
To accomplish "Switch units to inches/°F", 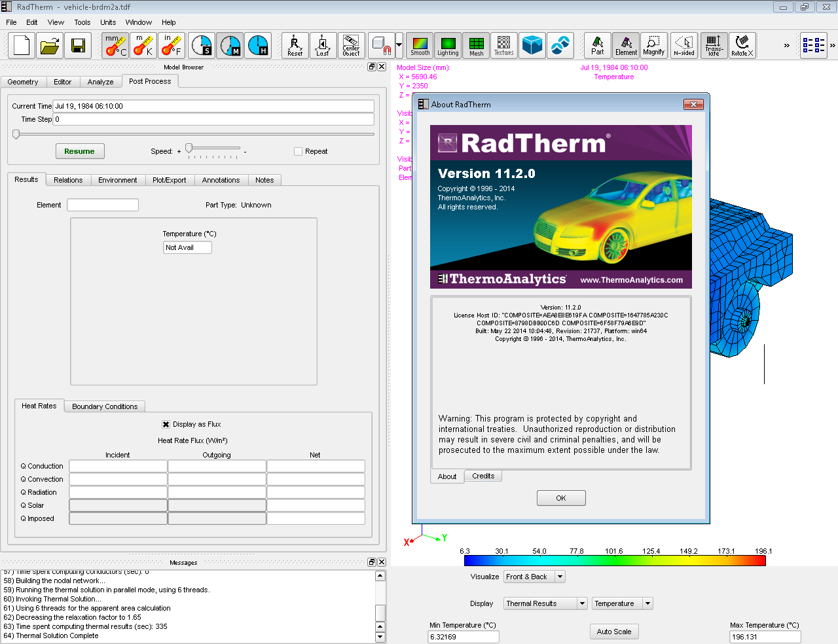I will coord(172,46).
